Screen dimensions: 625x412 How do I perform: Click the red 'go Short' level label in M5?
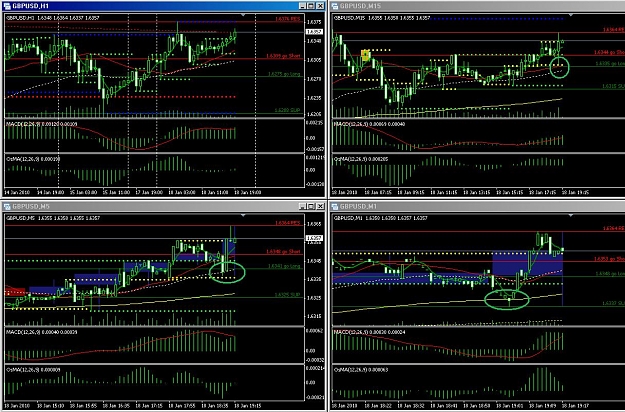(283, 252)
